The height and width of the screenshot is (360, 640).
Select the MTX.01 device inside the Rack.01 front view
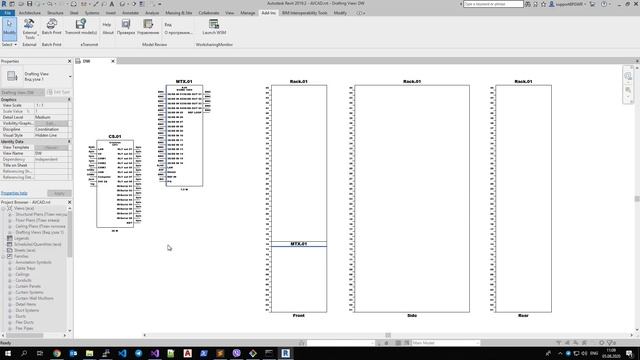point(299,244)
